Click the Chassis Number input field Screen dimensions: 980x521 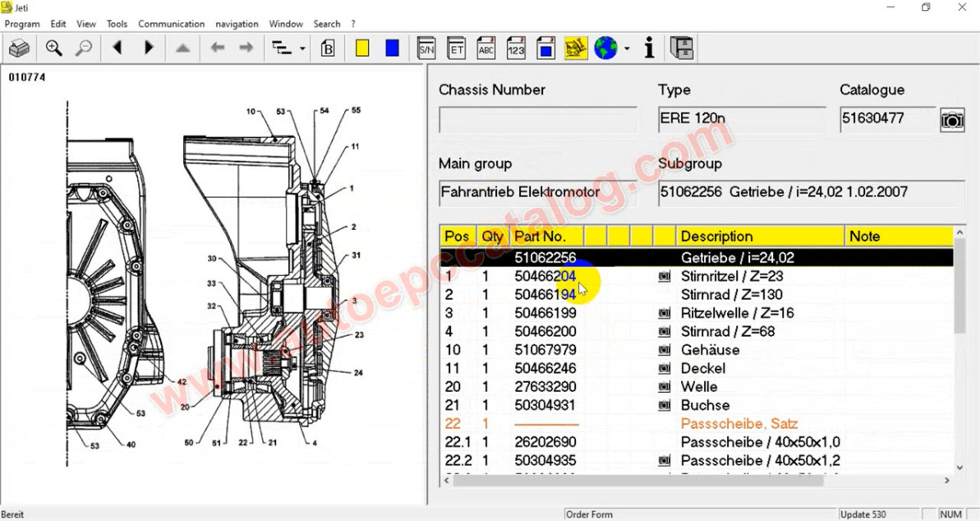[x=538, y=119]
